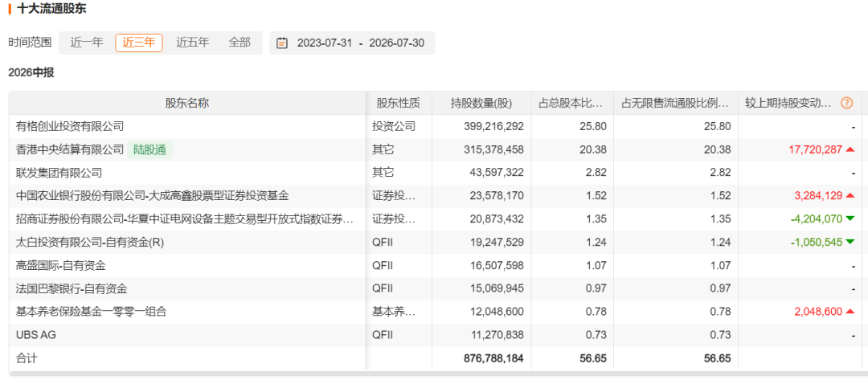
Task: Click the horizontal scrollbar under the table
Action: pos(435,374)
